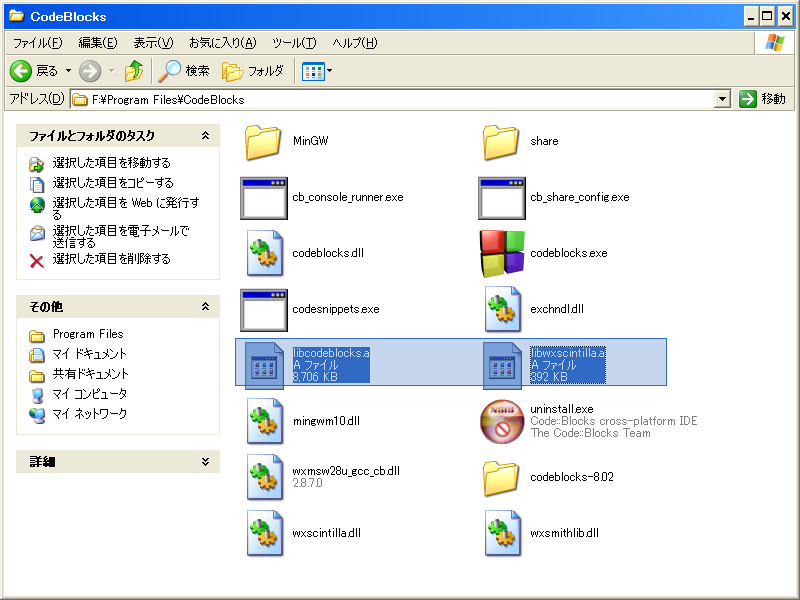Open マイ コンピュータ link

pos(89,394)
